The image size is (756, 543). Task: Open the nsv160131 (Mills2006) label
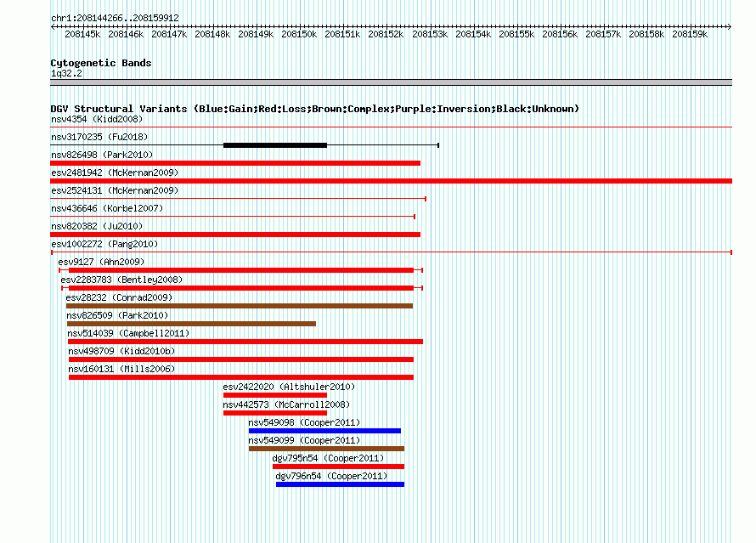coord(121,369)
